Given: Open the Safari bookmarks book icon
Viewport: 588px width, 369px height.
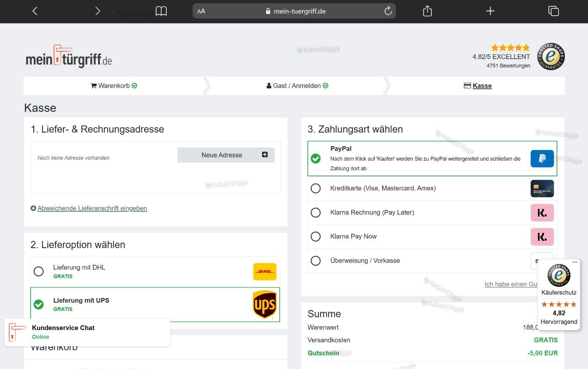Looking at the screenshot, I should 161,11.
